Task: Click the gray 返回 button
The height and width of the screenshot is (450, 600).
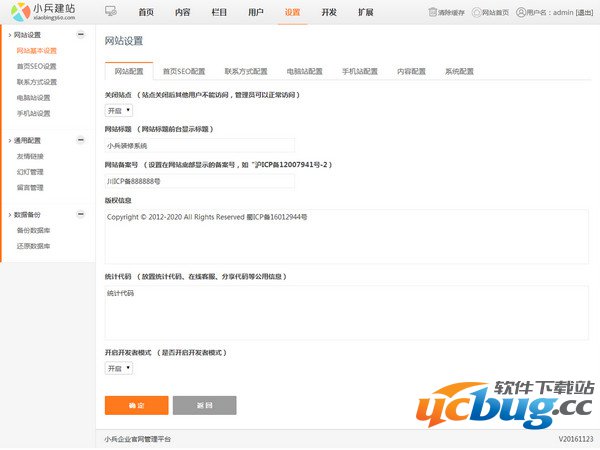Action: pyautogui.click(x=204, y=405)
